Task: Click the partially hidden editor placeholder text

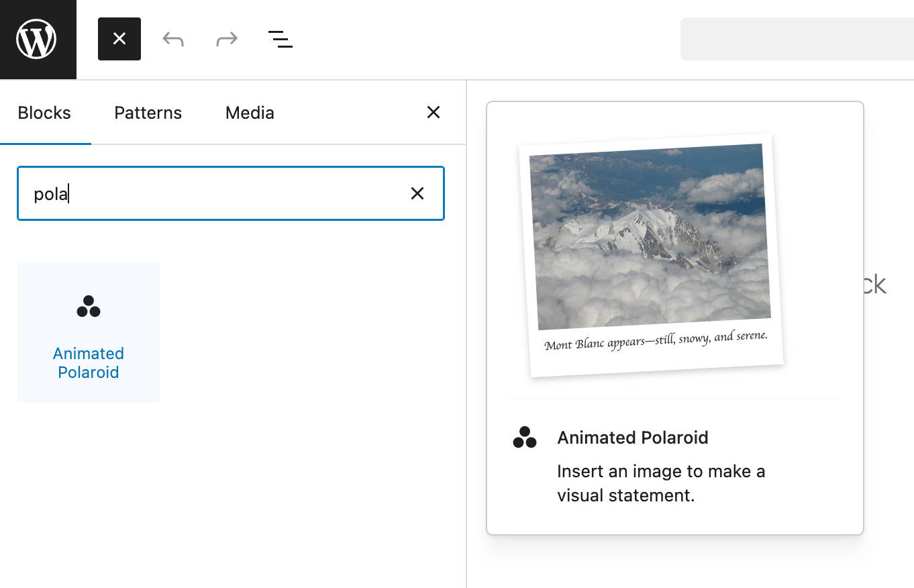Action: point(875,285)
